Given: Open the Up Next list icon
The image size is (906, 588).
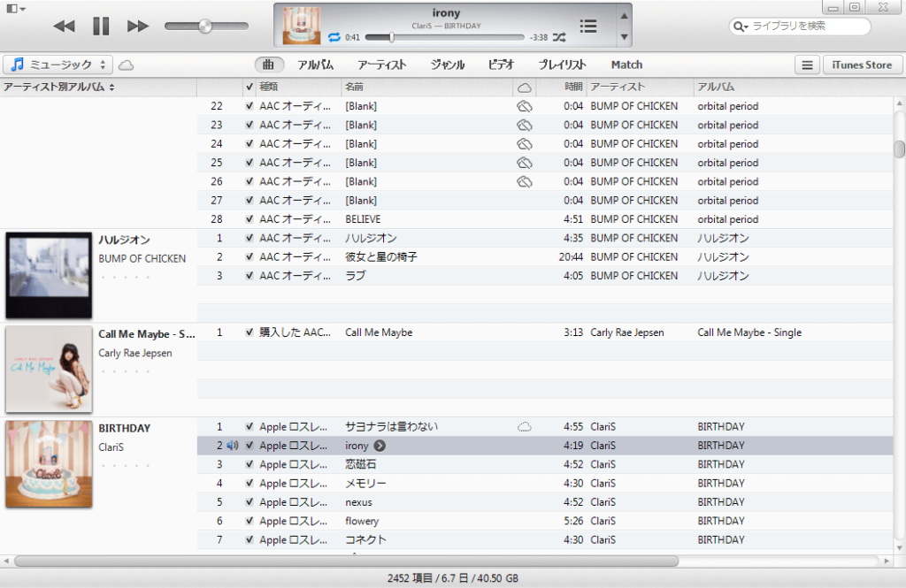Looking at the screenshot, I should pos(588,26).
